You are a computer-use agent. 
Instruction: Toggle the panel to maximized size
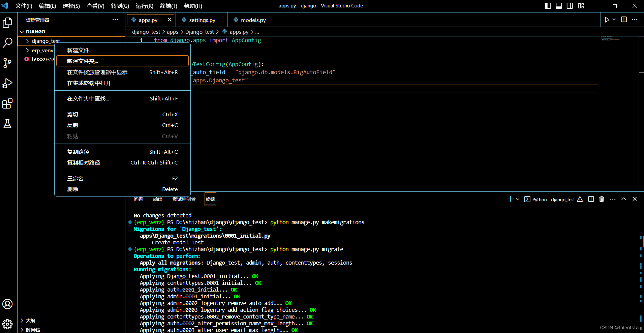[623, 199]
